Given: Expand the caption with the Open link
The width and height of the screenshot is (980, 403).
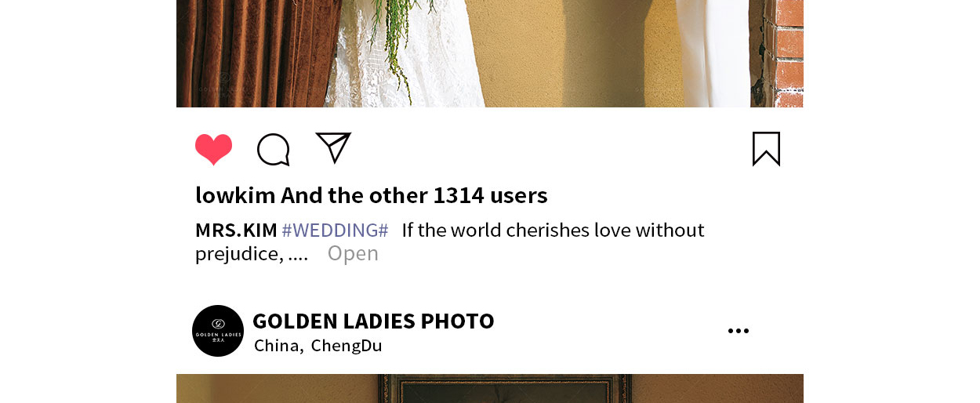Looking at the screenshot, I should (353, 253).
